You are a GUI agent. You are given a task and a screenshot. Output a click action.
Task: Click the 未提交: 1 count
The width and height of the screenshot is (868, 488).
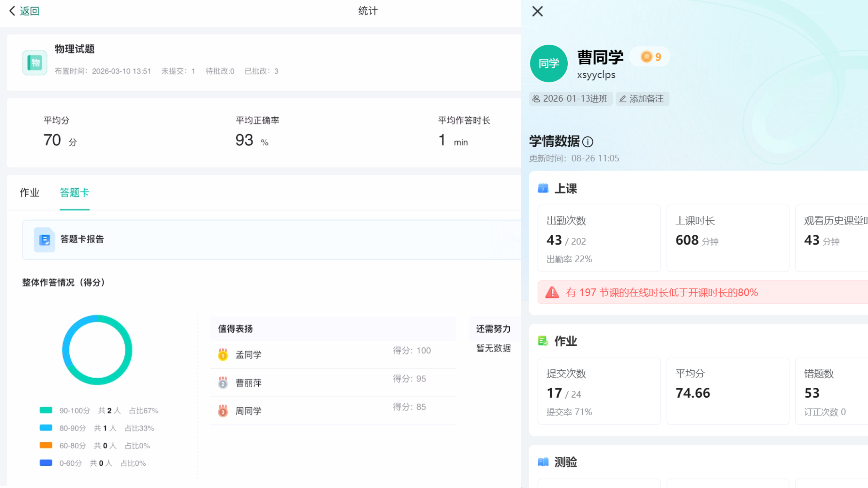(x=178, y=71)
